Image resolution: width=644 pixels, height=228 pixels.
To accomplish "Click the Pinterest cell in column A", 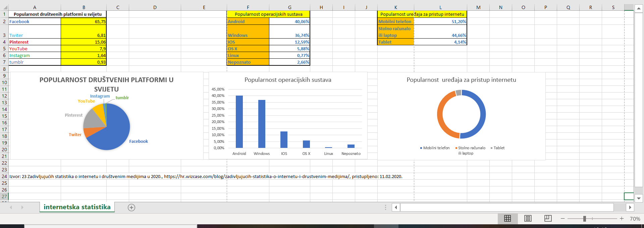I will 35,42.
